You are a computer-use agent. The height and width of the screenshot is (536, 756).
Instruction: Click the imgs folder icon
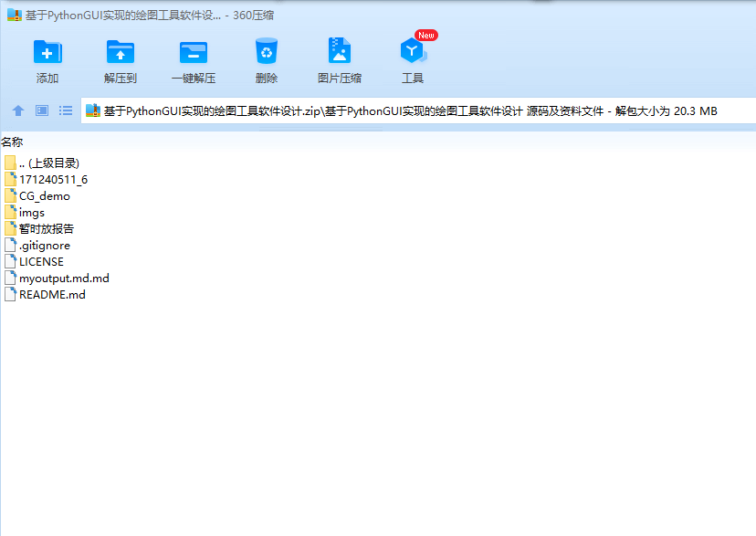pyautogui.click(x=10, y=212)
